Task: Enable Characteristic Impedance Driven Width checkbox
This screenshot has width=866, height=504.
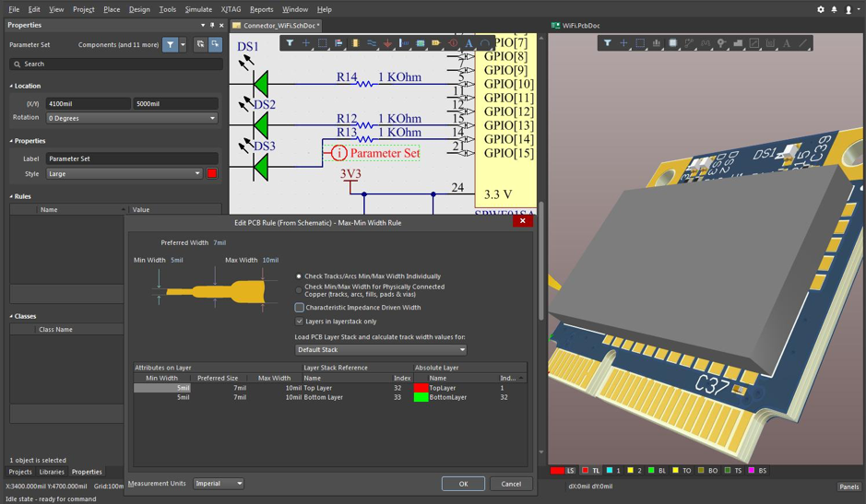Action: tap(300, 308)
